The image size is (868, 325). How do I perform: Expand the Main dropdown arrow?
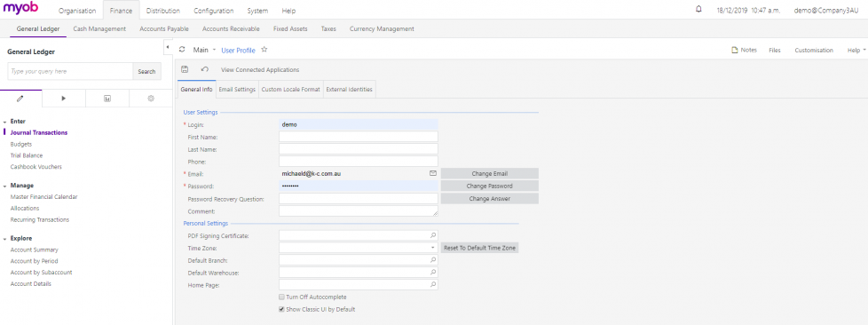pos(214,50)
